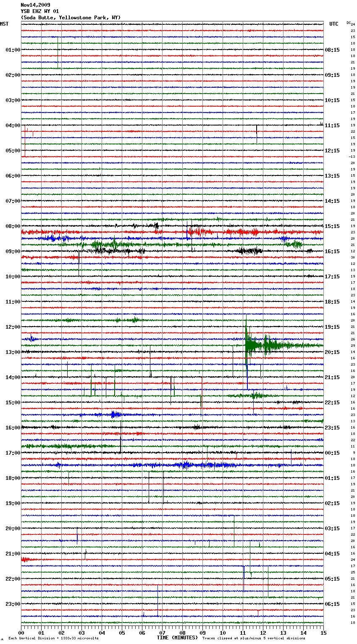Screen dimensions: 357x644
Task: Click the 'Each Vertical Division = 1333.33 microvolts' note
Action: (x=53, y=638)
